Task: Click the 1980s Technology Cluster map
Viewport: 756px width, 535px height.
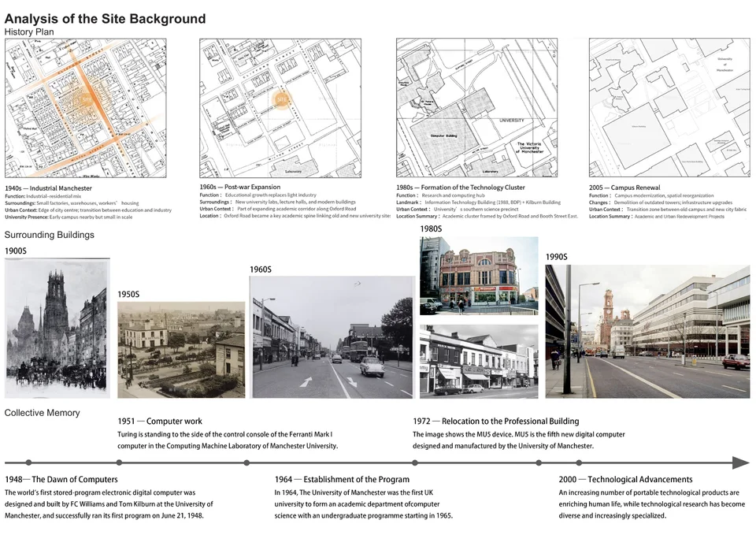Action: point(477,108)
